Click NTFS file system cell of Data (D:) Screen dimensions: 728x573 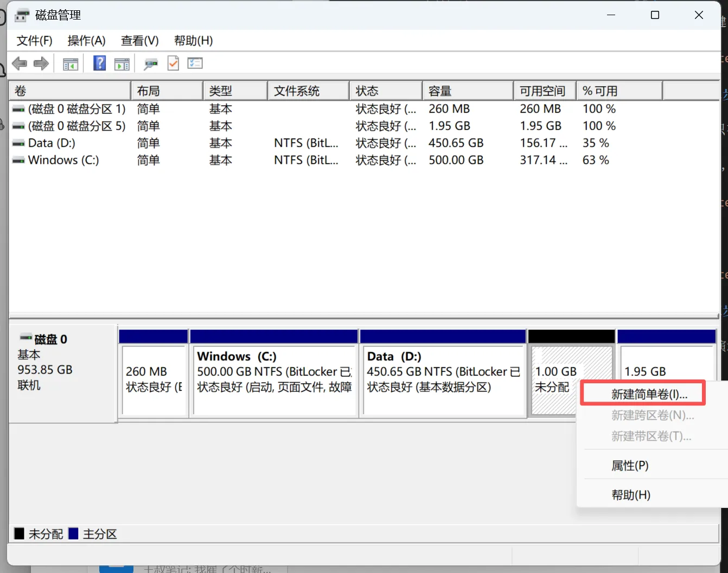click(x=306, y=143)
